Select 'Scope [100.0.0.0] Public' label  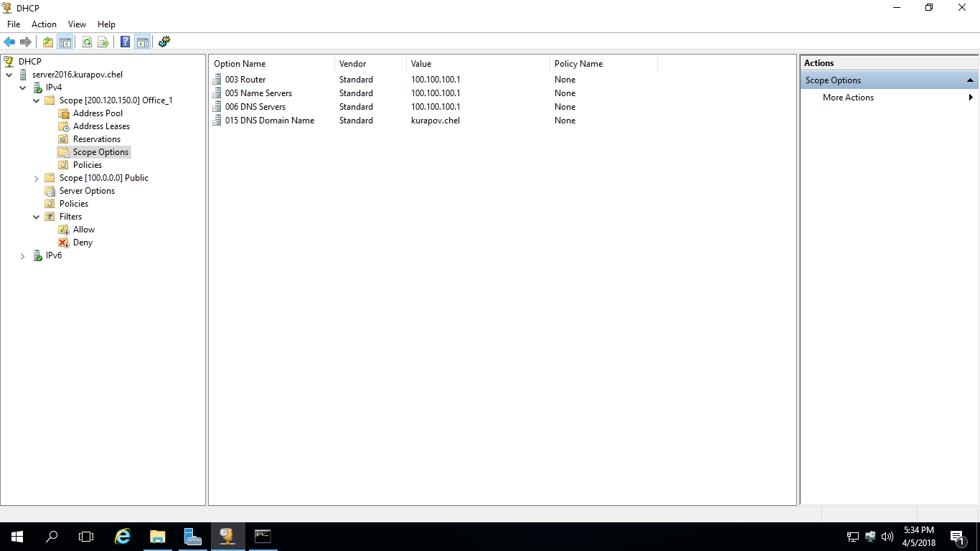[104, 178]
